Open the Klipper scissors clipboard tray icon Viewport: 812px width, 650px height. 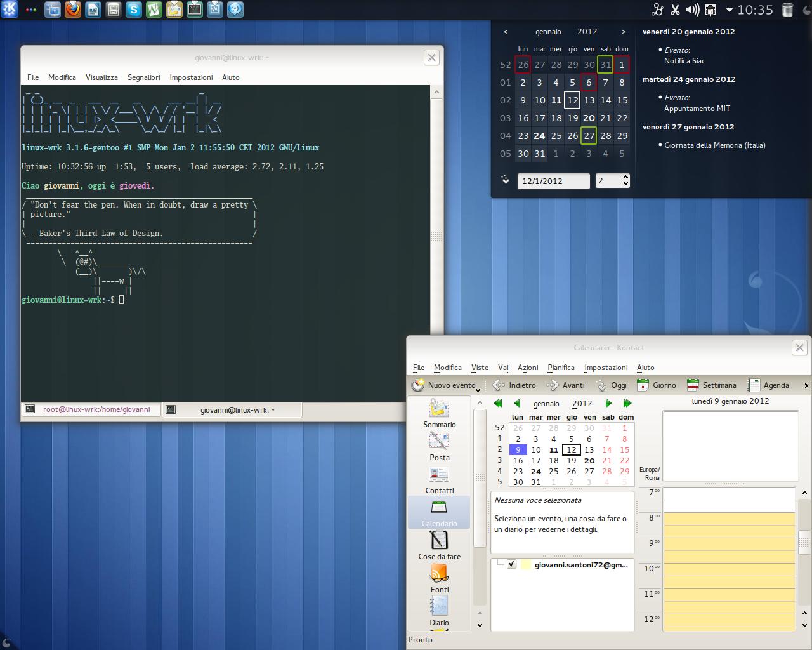tap(675, 10)
